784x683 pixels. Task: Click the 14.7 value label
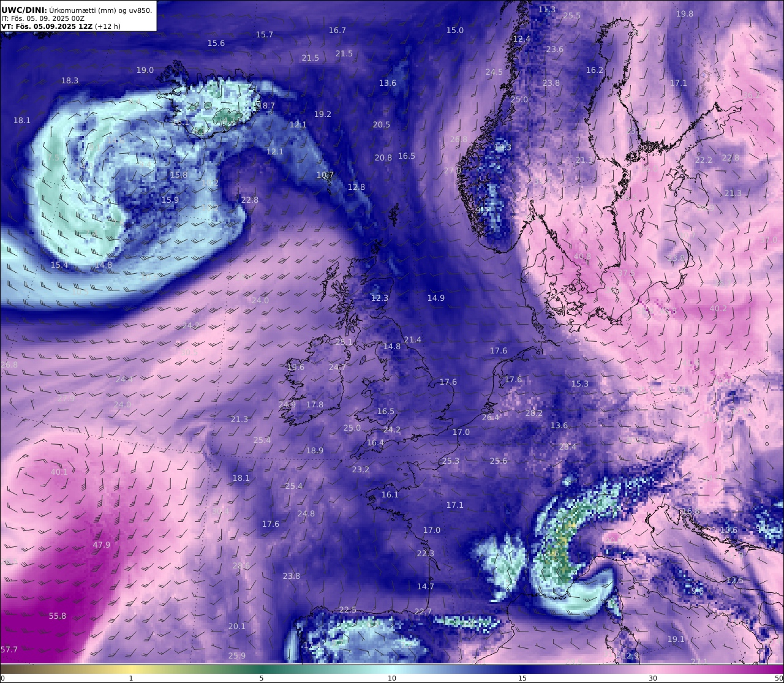426,587
